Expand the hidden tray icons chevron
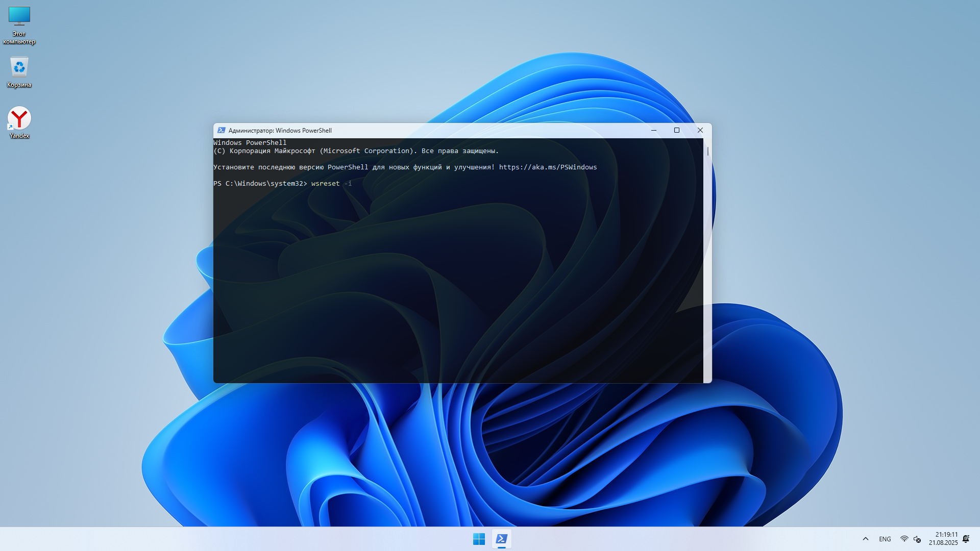The image size is (980, 551). [866, 539]
